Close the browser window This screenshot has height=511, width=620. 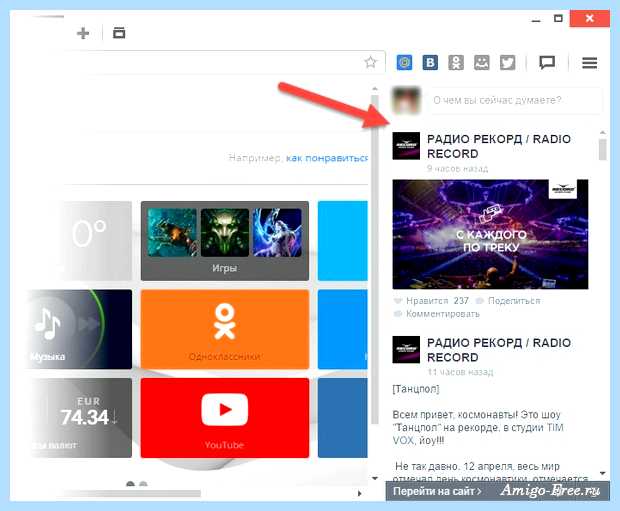[590, 18]
